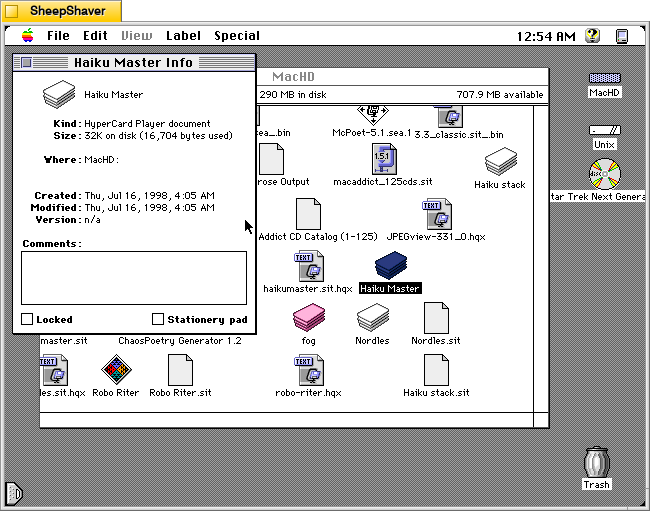Select the Robo Riter application icon
The image size is (650, 511).
pyautogui.click(x=116, y=370)
